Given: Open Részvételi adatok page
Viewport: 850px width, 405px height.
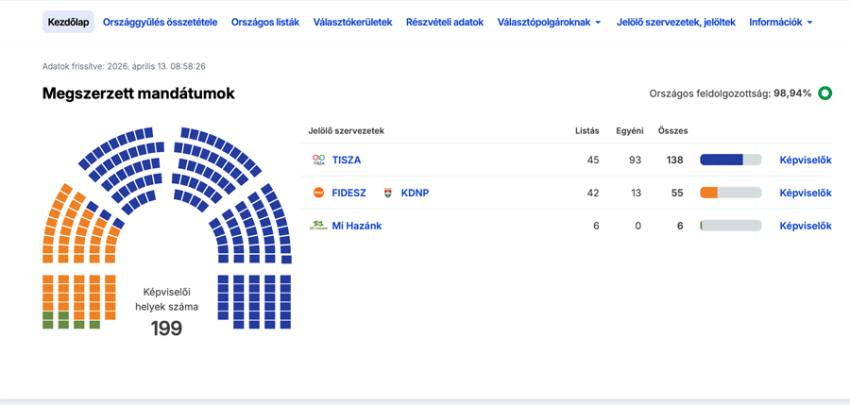Looking at the screenshot, I should pyautogui.click(x=445, y=22).
